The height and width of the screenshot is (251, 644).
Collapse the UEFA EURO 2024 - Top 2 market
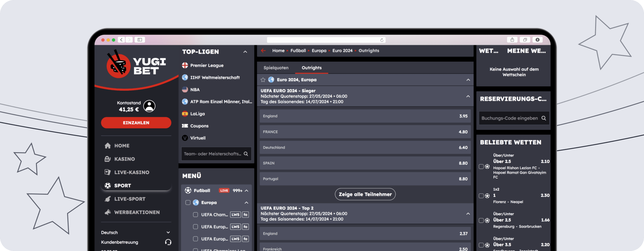(x=468, y=213)
